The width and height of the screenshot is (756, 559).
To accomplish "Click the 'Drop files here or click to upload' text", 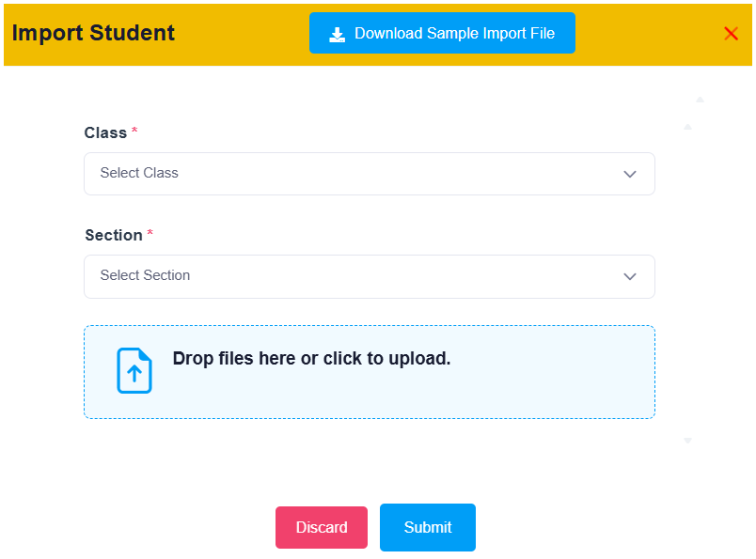I will pos(311,359).
